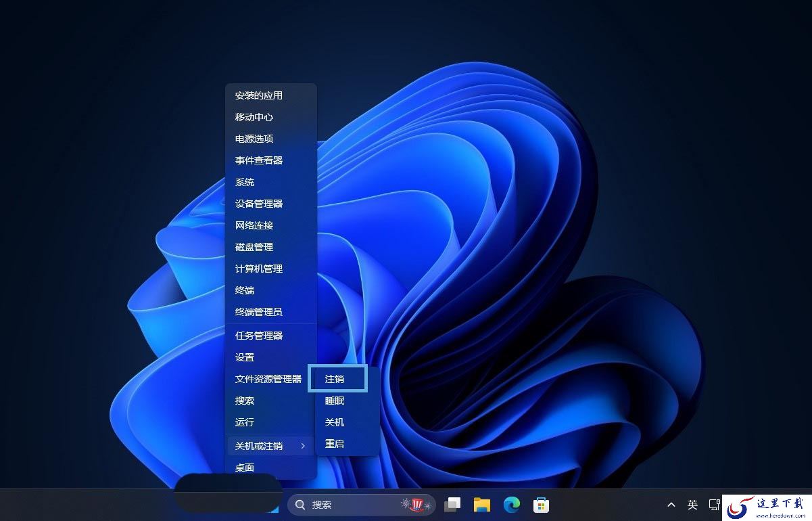The width and height of the screenshot is (812, 521).
Task: Open Microsoft Edge from the taskbar
Action: [x=512, y=505]
